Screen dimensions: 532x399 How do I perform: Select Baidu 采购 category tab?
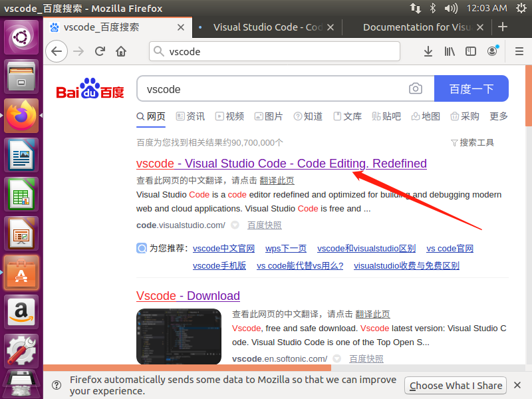coord(465,116)
